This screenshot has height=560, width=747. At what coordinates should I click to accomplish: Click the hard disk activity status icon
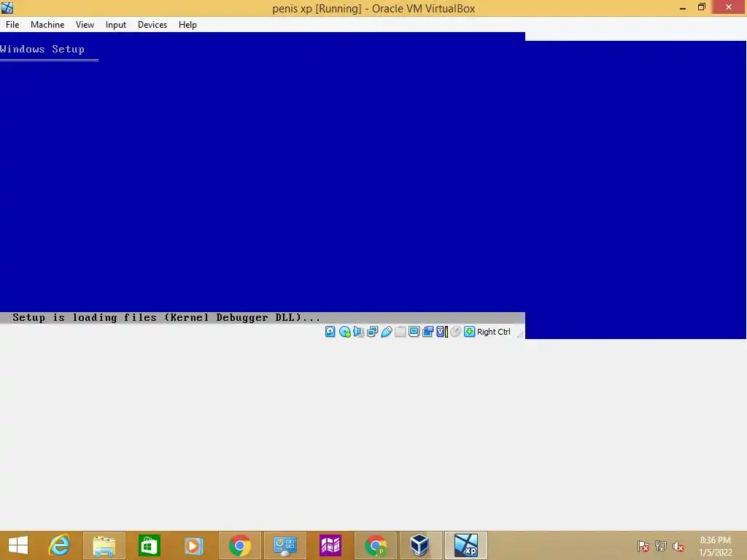coord(330,332)
